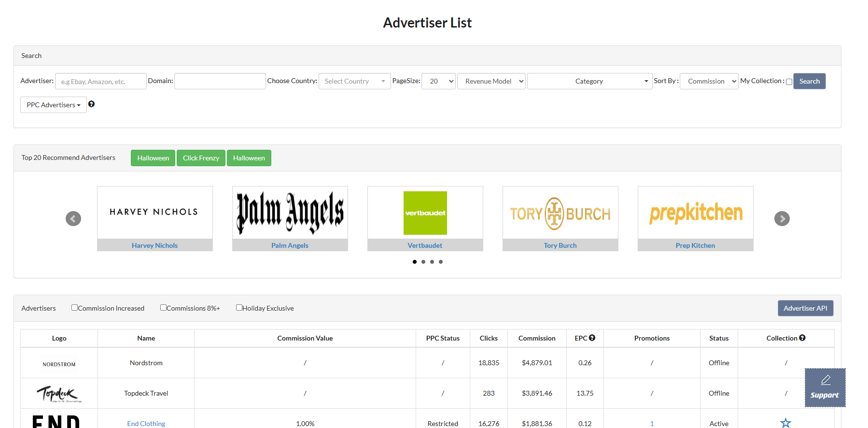Open the Support widget
The image size is (868, 428).
825,387
